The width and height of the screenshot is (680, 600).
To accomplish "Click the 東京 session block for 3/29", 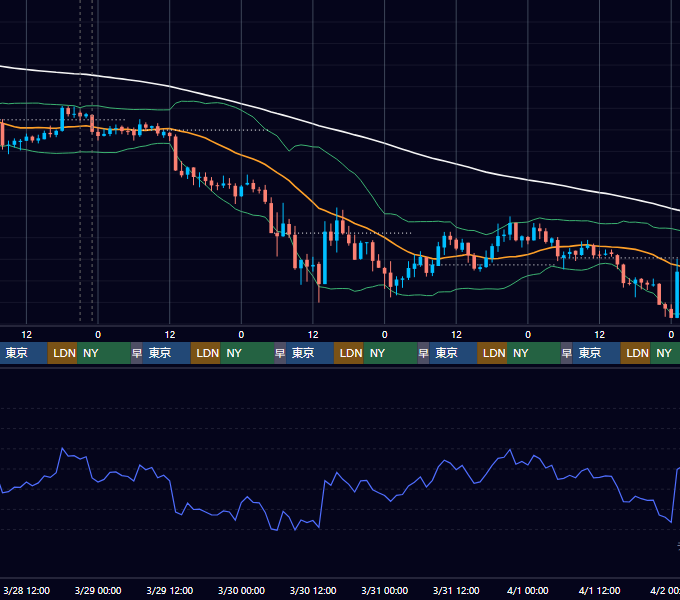I will point(167,353).
